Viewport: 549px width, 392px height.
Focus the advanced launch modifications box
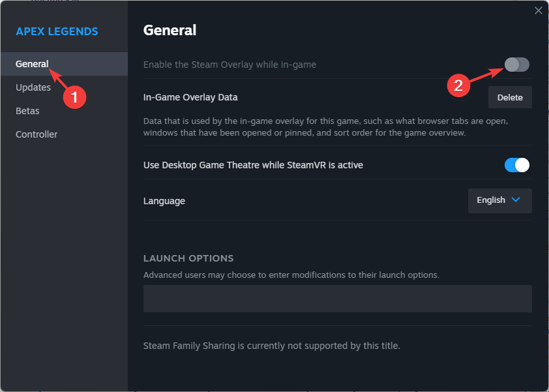point(337,298)
